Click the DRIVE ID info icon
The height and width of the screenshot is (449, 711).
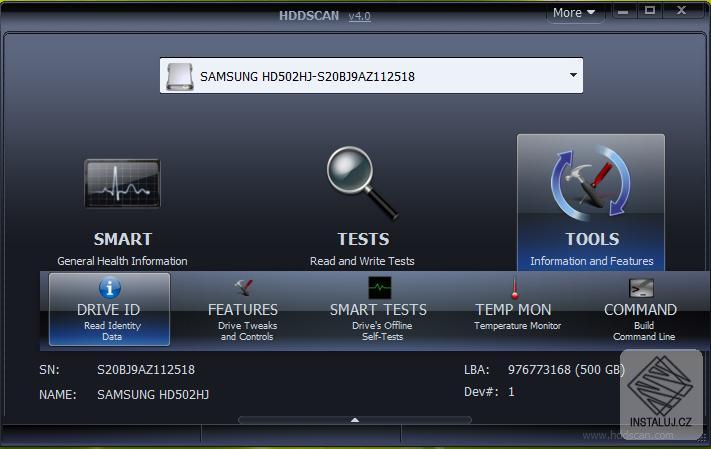coord(110,288)
